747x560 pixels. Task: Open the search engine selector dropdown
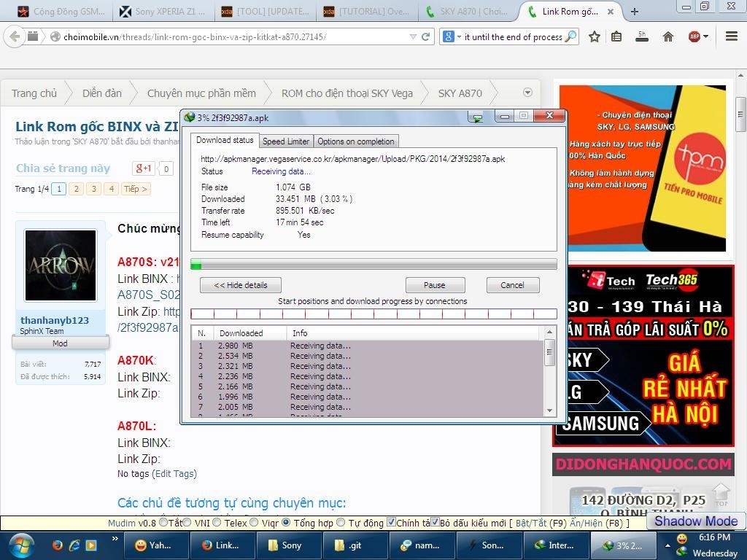pos(460,36)
